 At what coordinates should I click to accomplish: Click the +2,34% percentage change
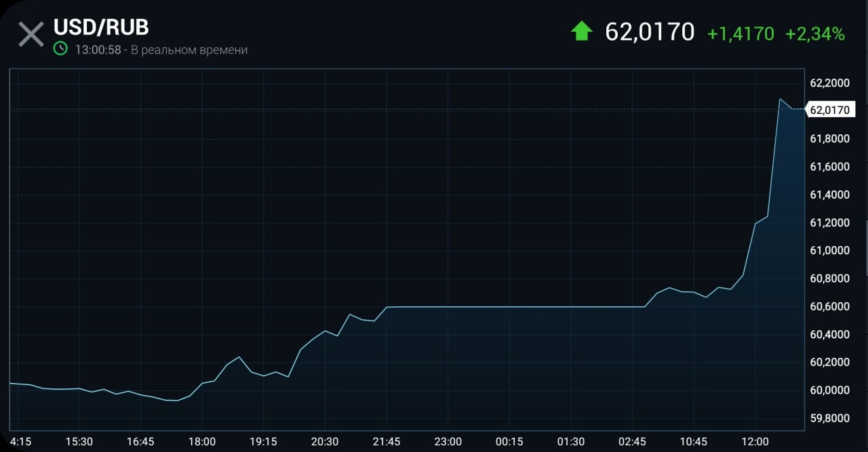coord(815,33)
